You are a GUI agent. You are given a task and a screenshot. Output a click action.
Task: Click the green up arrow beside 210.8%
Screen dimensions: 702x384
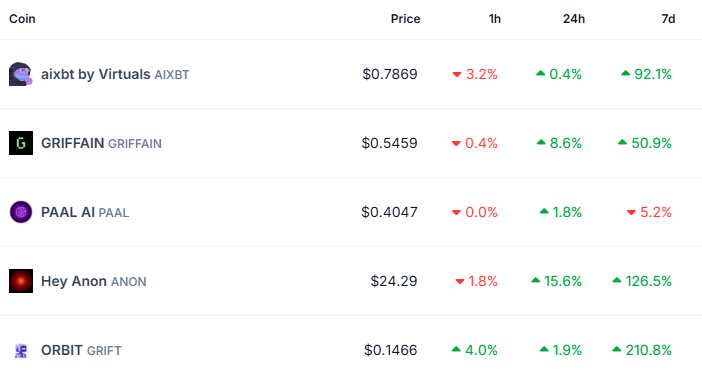click(x=616, y=349)
